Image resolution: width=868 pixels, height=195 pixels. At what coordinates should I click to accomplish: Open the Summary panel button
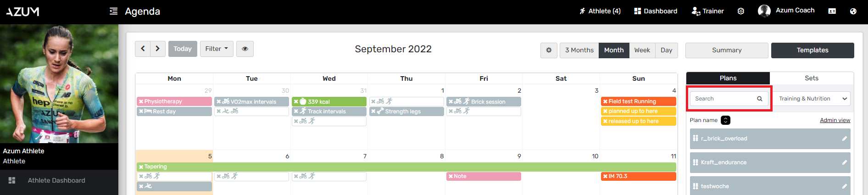pos(726,50)
